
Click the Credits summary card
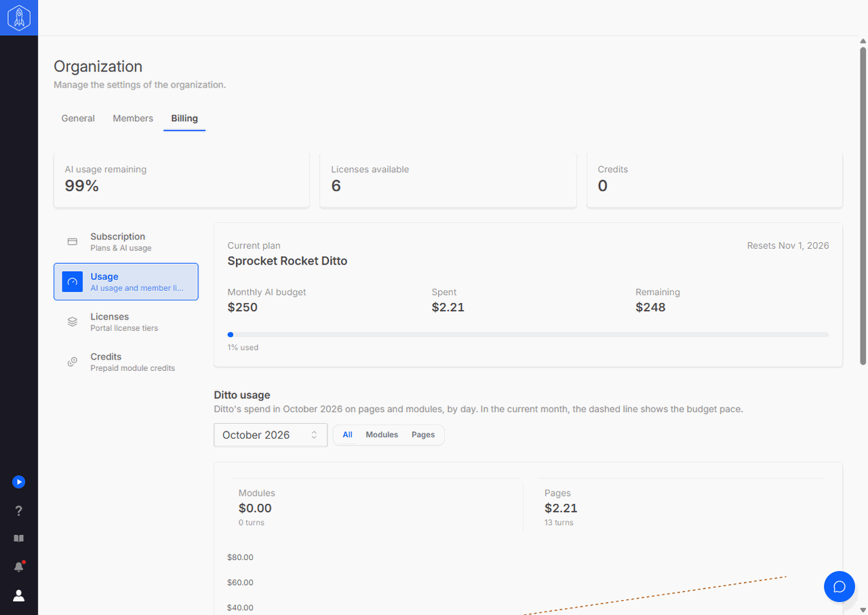tap(715, 180)
